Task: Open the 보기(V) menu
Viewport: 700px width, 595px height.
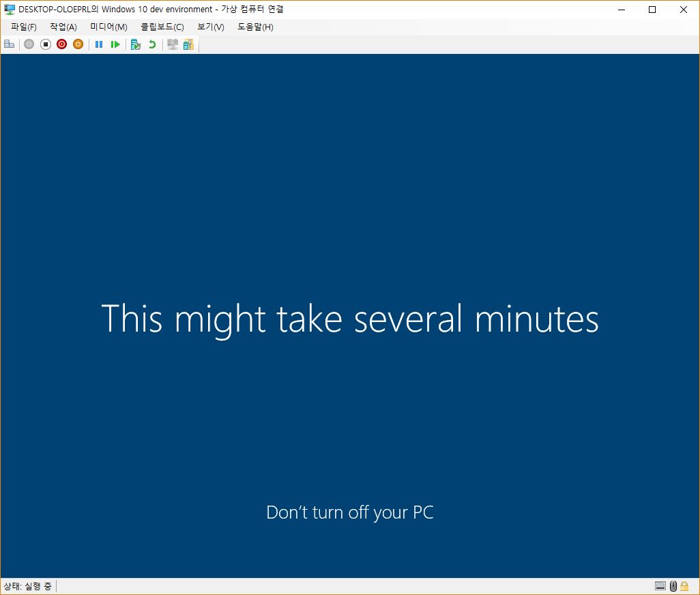Action: click(x=211, y=27)
